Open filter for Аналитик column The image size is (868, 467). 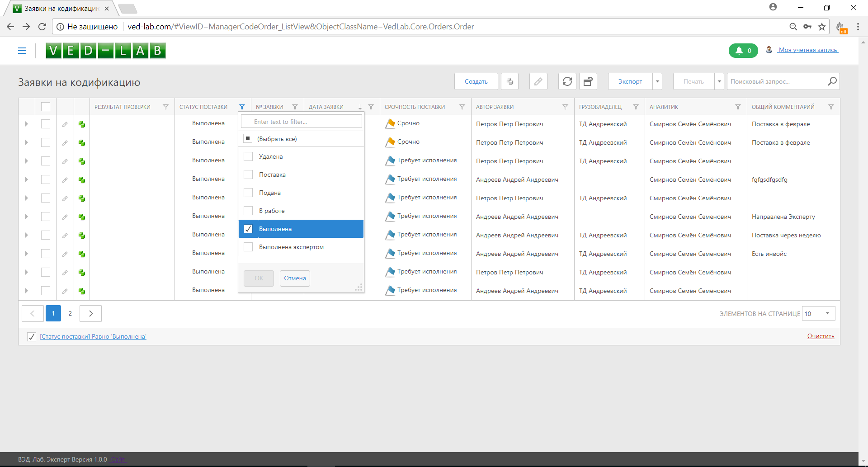tap(738, 107)
